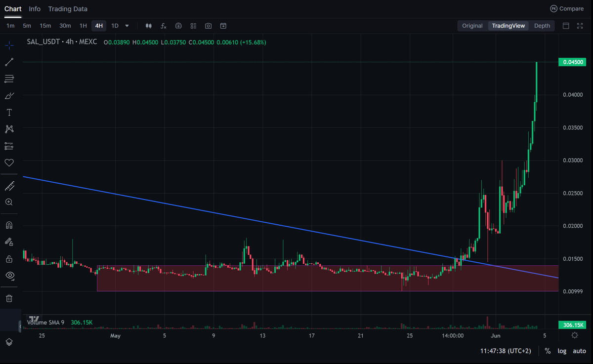
Task: Open the chart patterns tool
Action: 9,129
